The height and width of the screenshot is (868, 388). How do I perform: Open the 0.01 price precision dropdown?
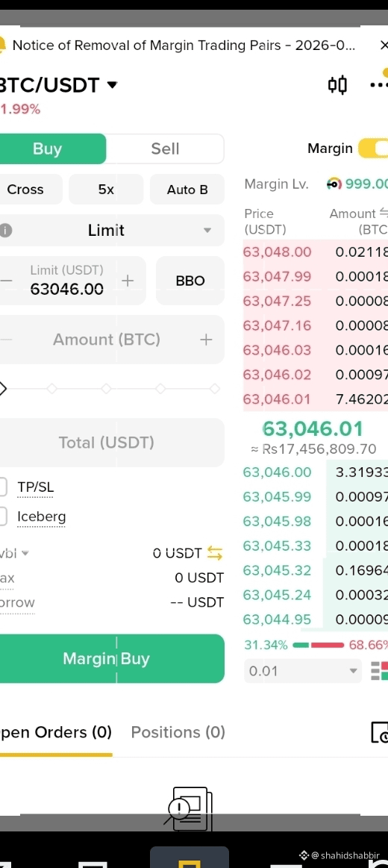[303, 671]
